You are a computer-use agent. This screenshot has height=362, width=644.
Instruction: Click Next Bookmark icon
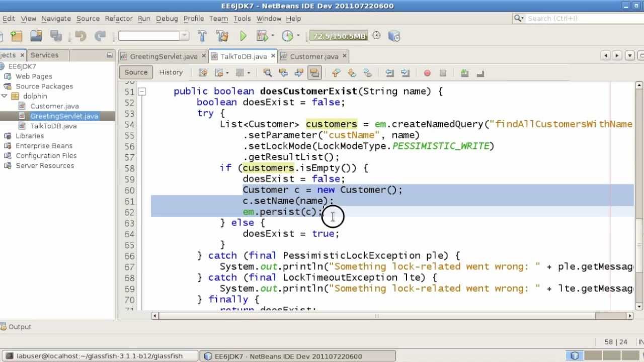pos(352,73)
